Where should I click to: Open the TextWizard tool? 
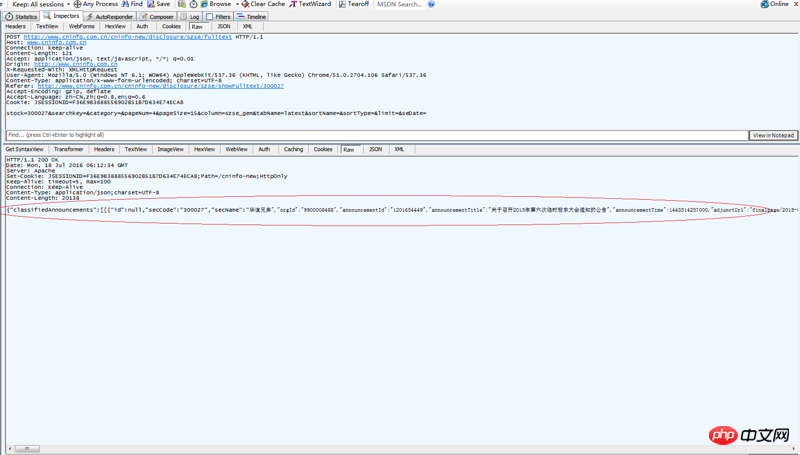tap(310, 5)
